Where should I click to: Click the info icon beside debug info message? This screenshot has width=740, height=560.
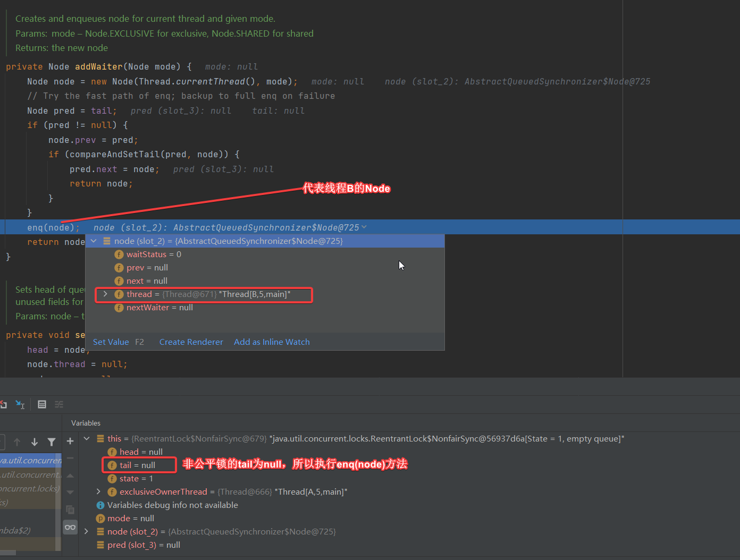click(100, 505)
